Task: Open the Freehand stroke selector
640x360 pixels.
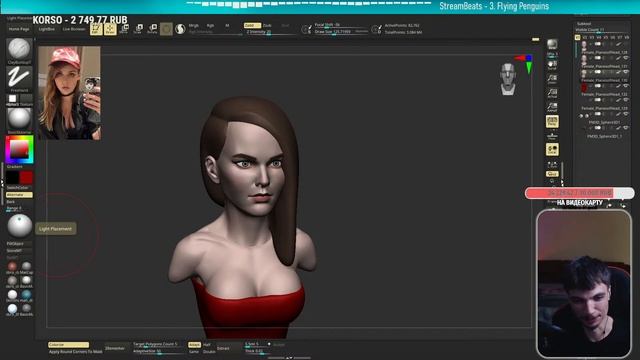Action: click(19, 78)
